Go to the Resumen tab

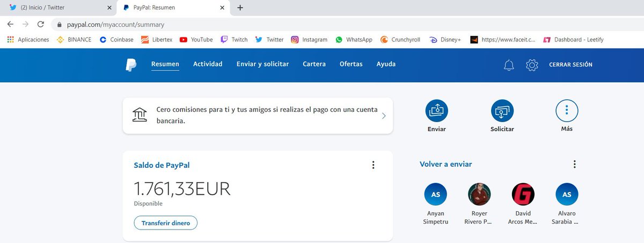point(165,64)
